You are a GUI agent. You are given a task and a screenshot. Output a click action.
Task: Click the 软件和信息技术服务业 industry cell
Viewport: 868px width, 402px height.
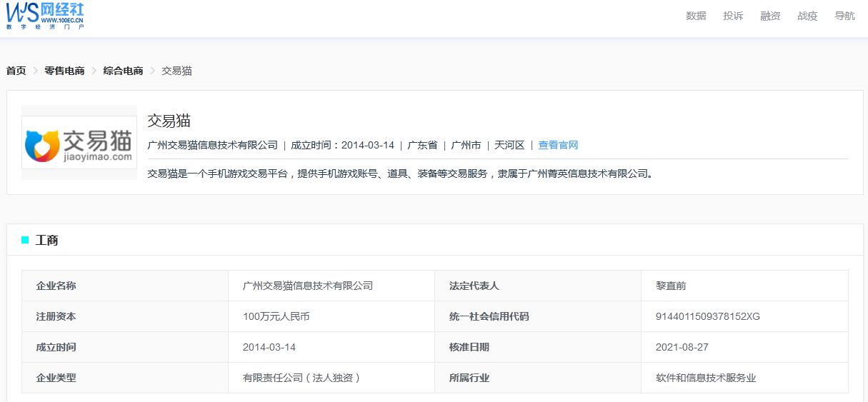[705, 378]
